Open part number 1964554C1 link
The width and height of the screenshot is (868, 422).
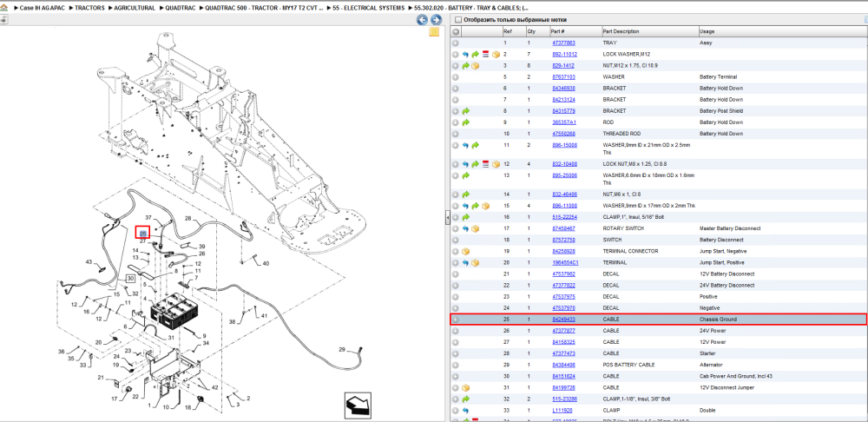[565, 262]
